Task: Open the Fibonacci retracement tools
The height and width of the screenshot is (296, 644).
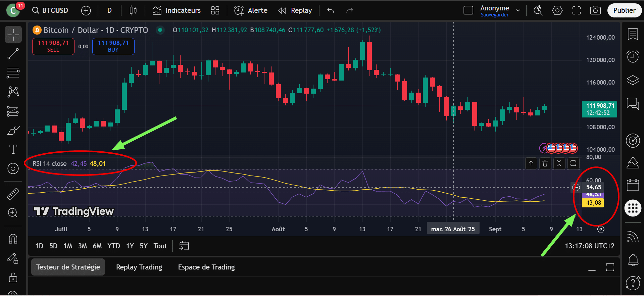Action: [13, 73]
